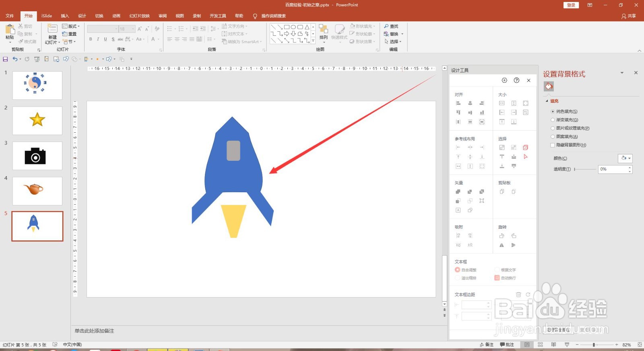Select the right arrow shape in gallery
The image size is (644, 351).
[x=287, y=34]
